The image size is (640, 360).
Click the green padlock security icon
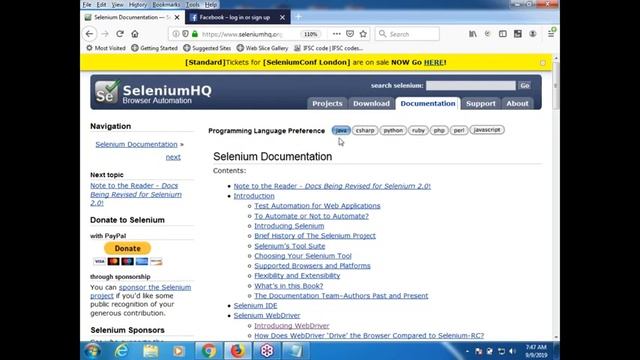coord(195,34)
